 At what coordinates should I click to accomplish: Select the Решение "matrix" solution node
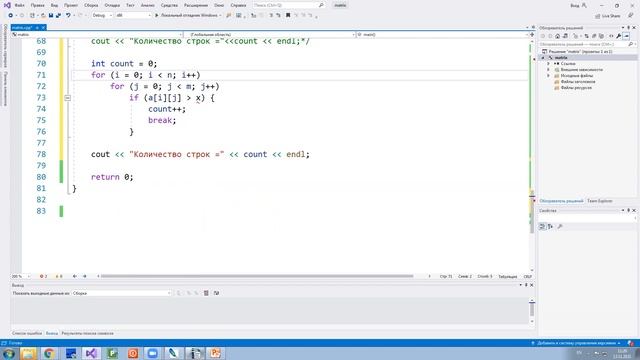pos(580,52)
